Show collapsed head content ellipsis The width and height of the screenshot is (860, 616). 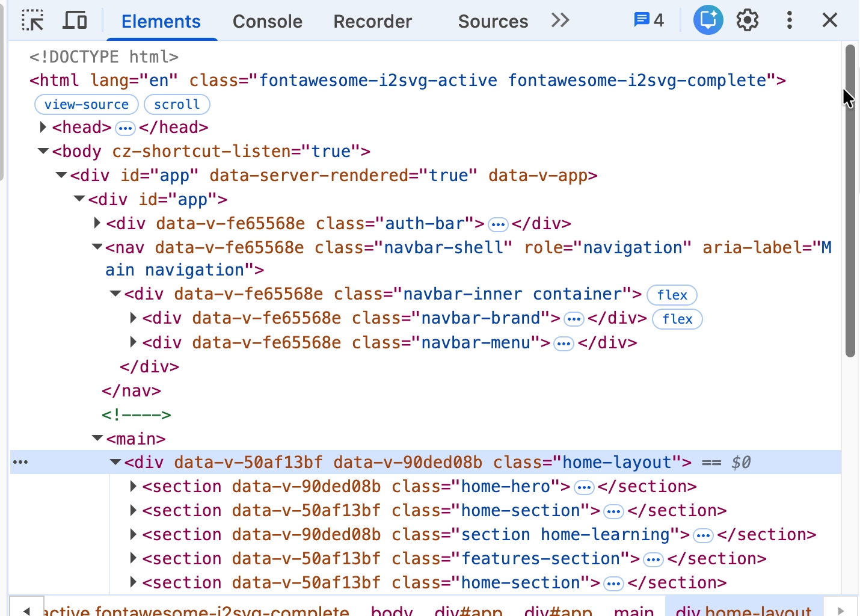(x=125, y=128)
